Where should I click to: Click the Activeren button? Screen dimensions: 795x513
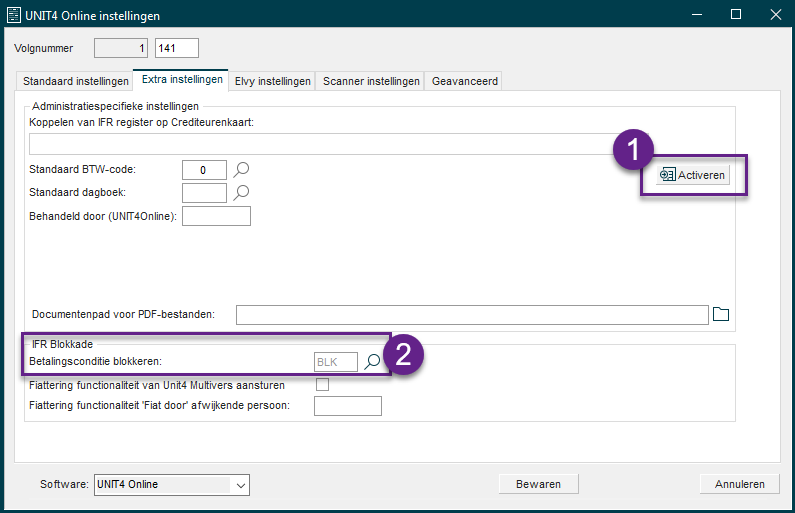[x=693, y=175]
